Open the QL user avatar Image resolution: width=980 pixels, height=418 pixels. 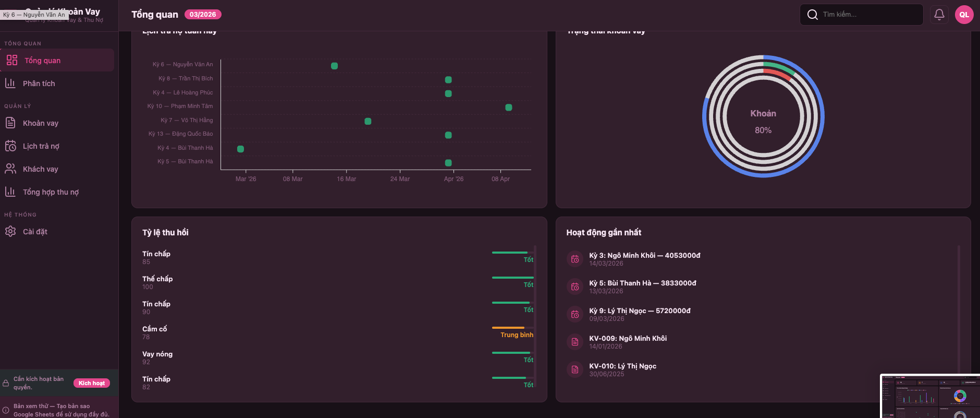click(964, 15)
